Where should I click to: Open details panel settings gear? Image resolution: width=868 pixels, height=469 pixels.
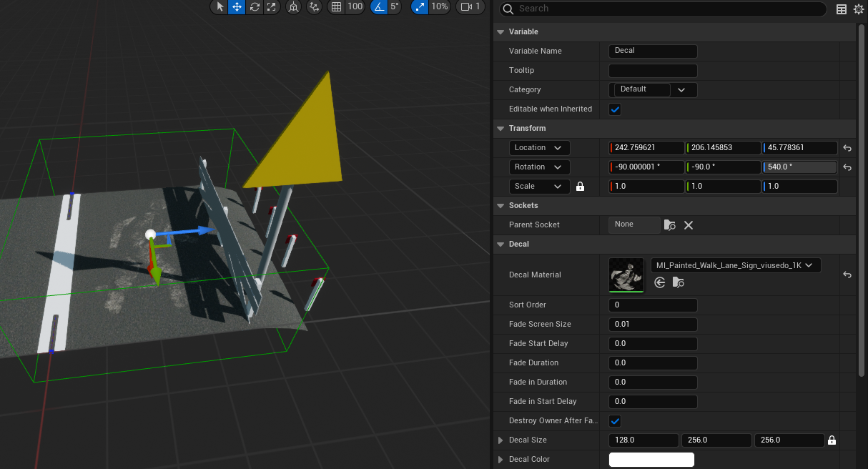point(859,9)
